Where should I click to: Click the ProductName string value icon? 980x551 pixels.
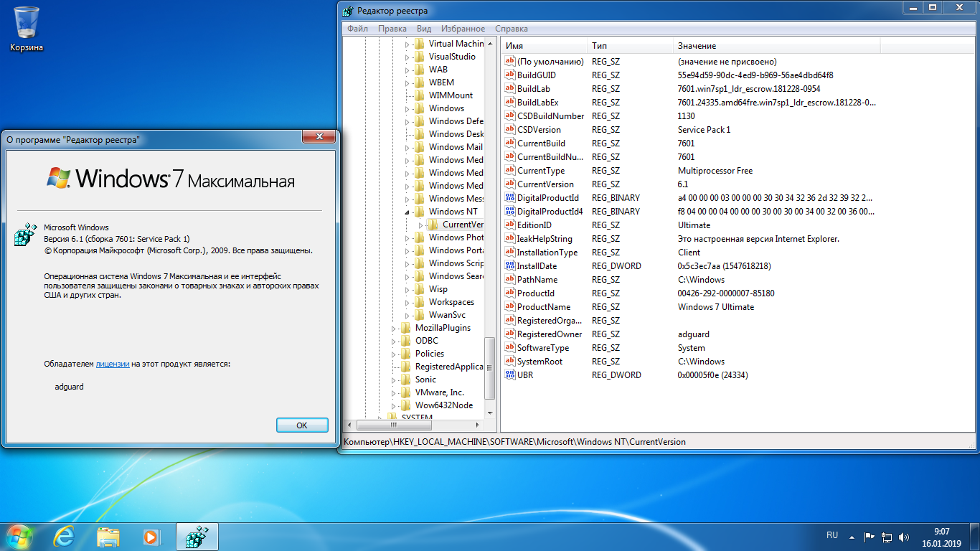point(510,307)
